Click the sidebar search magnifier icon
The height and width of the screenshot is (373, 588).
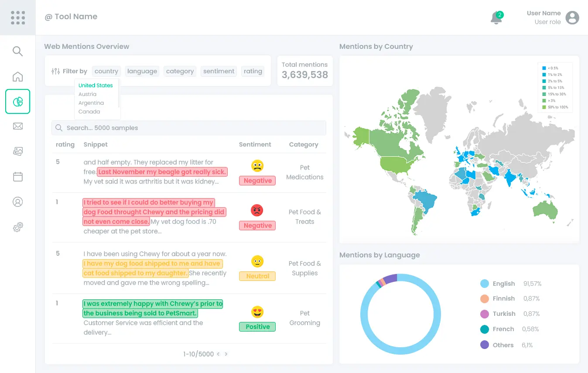17,51
